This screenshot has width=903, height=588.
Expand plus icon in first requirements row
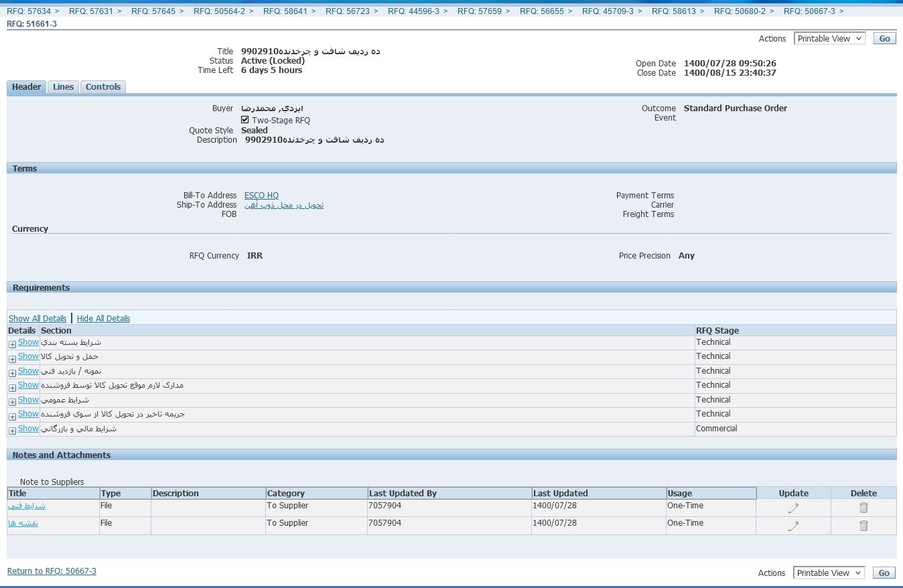click(12, 344)
